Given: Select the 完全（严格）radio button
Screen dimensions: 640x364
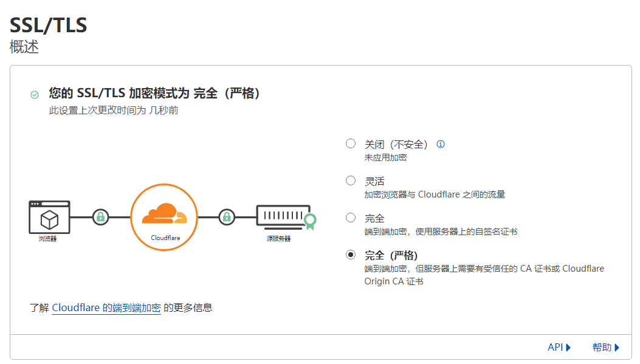Looking at the screenshot, I should (351, 255).
